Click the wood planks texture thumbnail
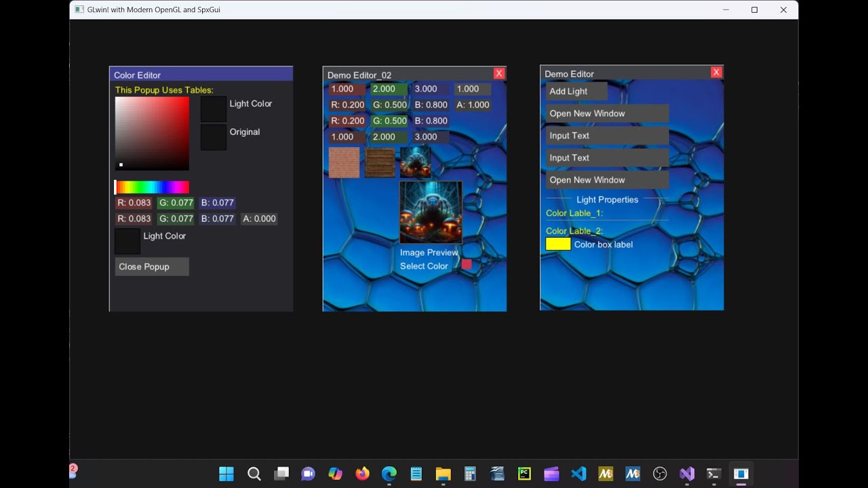The height and width of the screenshot is (488, 868). (380, 163)
